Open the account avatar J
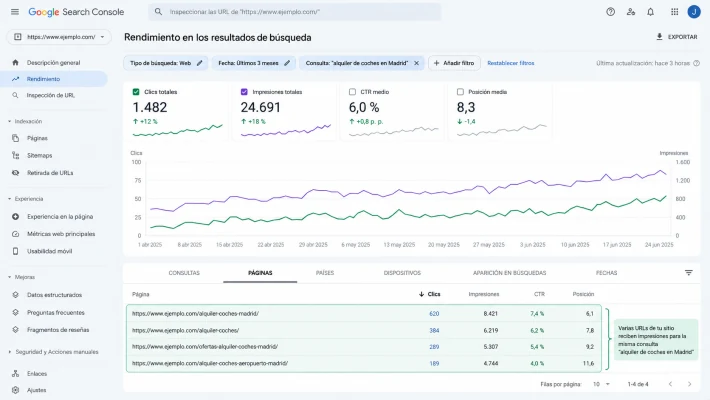Viewport: 710px width, 400px height. tap(694, 12)
